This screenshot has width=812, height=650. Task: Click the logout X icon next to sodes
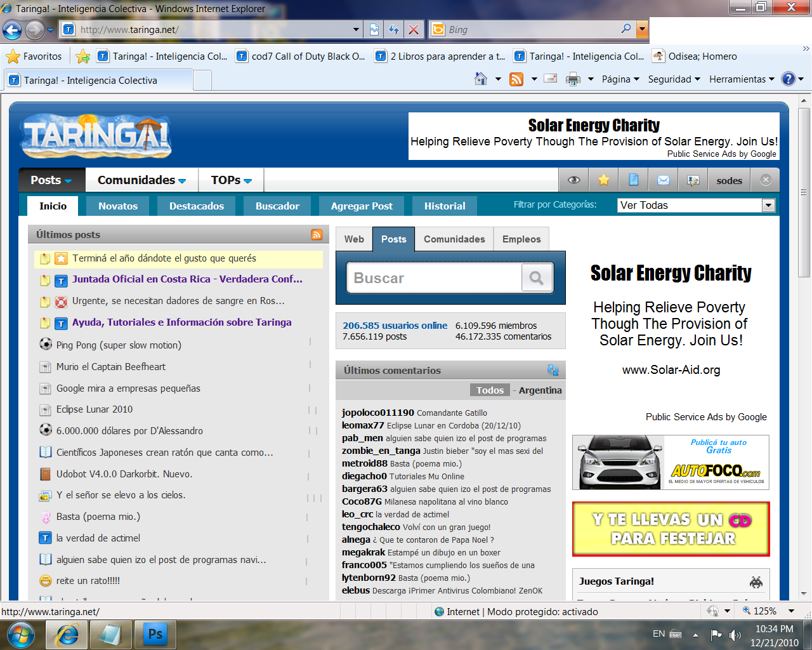pyautogui.click(x=766, y=180)
